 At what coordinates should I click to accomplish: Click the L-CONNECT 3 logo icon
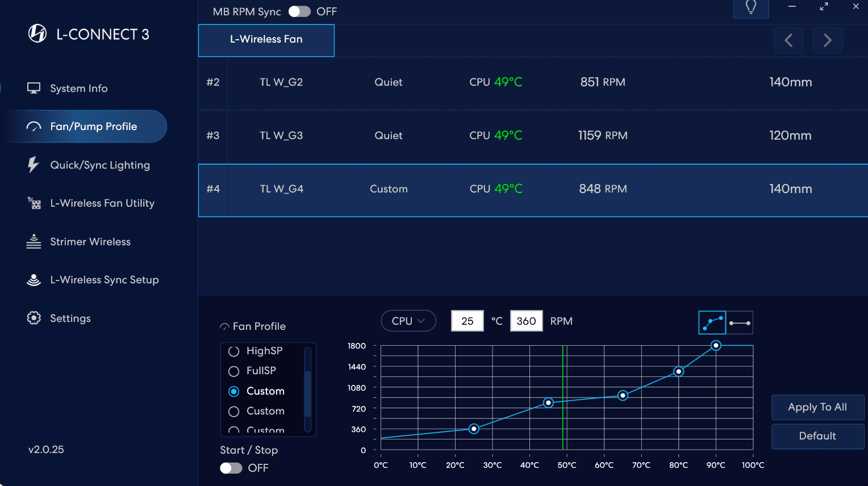click(x=37, y=33)
